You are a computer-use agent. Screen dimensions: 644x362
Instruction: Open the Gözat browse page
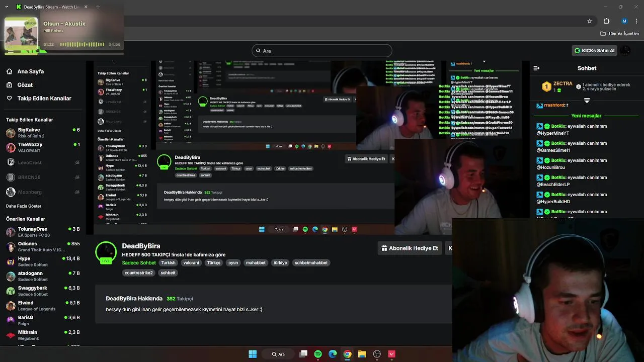click(x=20, y=85)
